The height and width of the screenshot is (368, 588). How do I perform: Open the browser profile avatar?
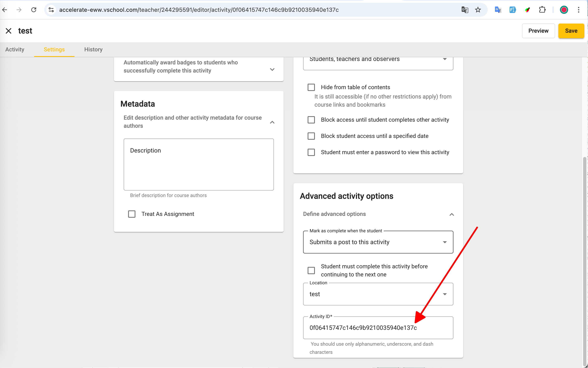564,10
